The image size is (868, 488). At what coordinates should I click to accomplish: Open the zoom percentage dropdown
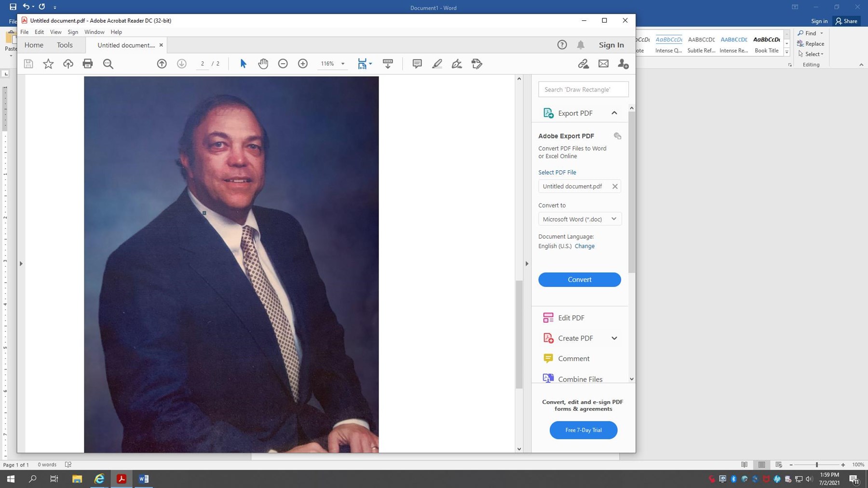[342, 63]
